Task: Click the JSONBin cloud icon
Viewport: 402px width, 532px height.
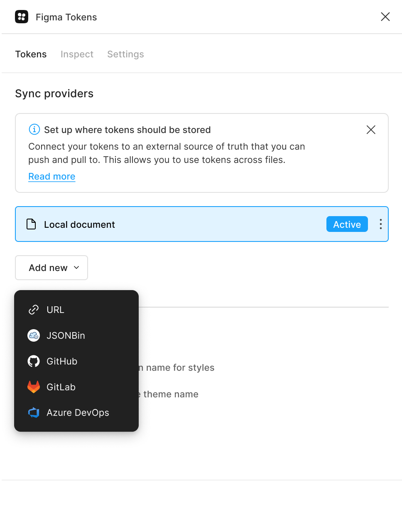Action: (33, 335)
